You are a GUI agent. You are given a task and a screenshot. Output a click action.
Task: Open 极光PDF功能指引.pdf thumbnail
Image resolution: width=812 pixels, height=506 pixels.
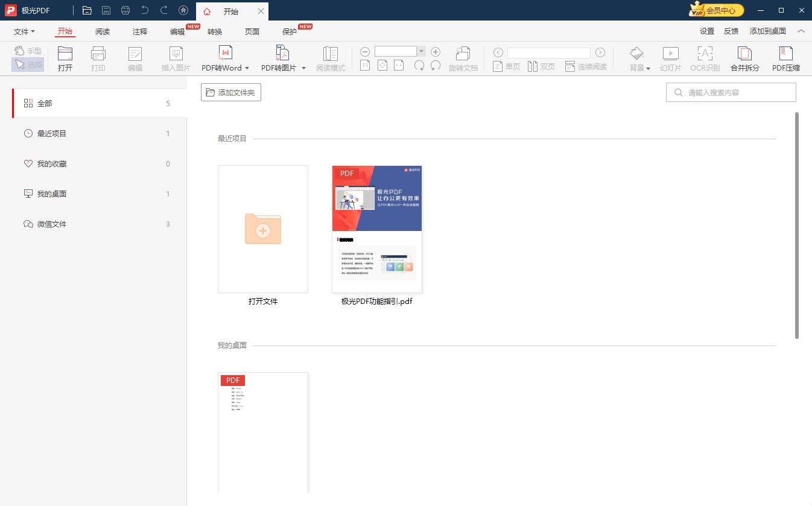click(x=377, y=229)
